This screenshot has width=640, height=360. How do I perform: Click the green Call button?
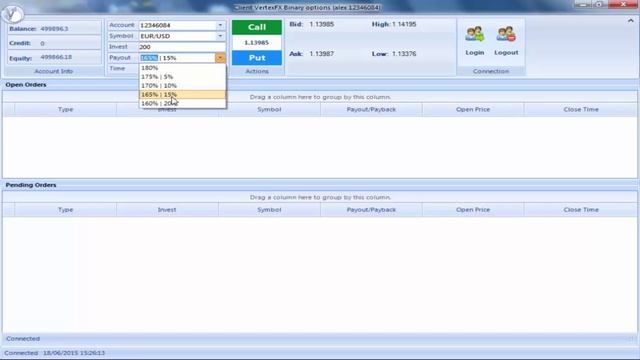click(257, 27)
